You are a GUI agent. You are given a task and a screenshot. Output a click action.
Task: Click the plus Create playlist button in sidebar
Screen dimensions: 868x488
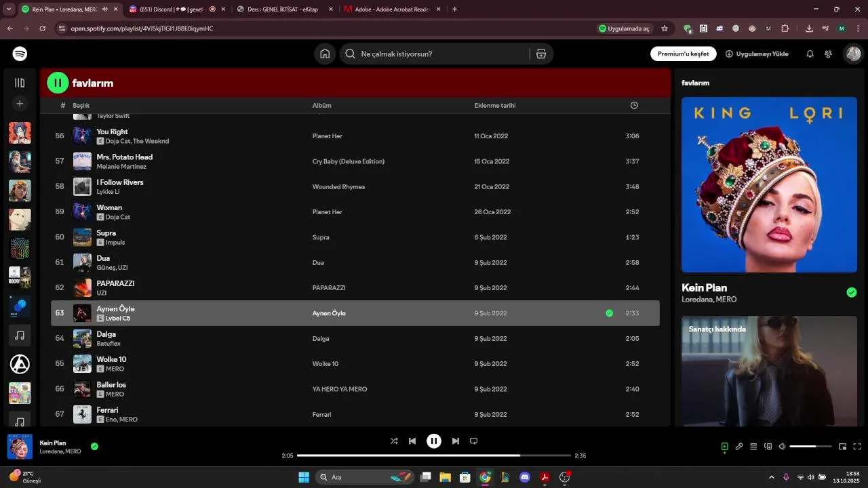(20, 104)
